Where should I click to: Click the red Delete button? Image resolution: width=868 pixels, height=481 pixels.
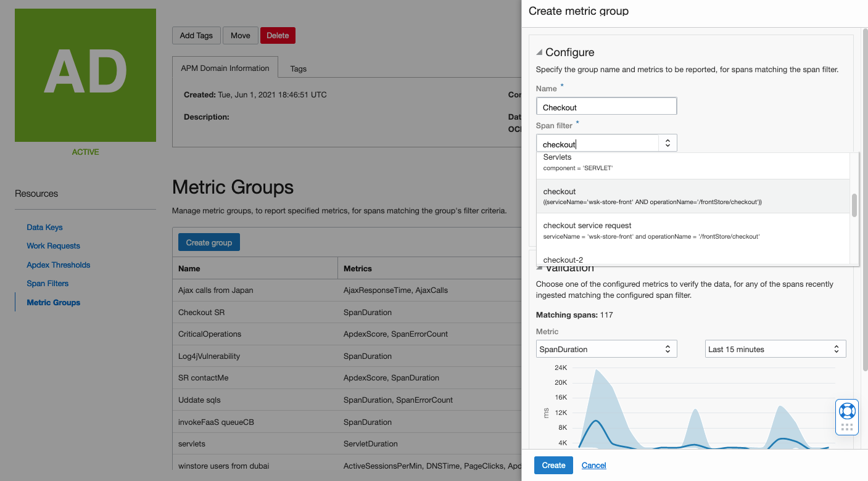pos(278,35)
